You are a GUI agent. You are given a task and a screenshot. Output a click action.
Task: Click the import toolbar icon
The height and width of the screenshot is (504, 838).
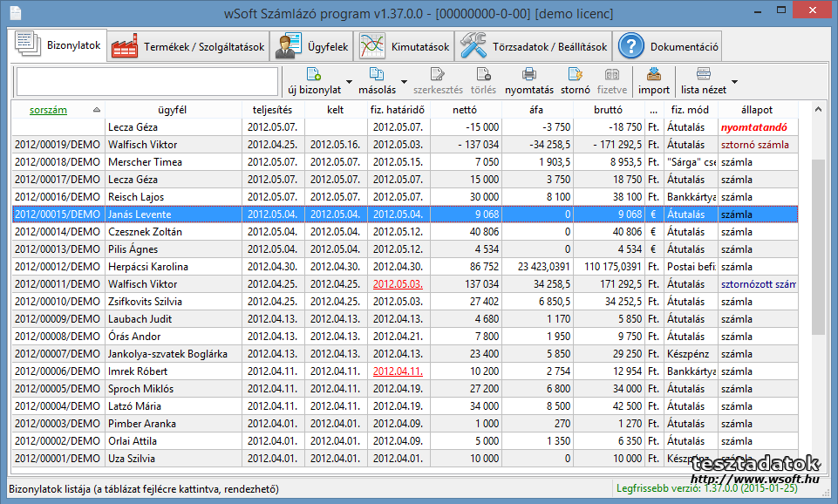[654, 75]
